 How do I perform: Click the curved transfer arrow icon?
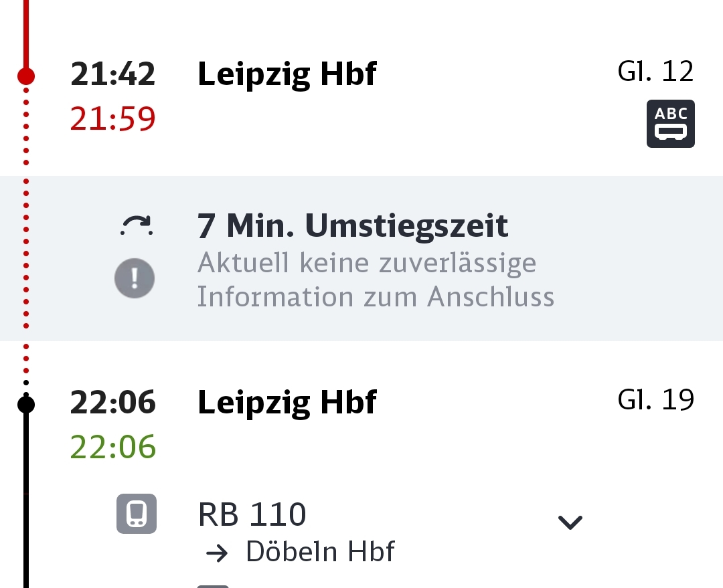[x=137, y=226]
